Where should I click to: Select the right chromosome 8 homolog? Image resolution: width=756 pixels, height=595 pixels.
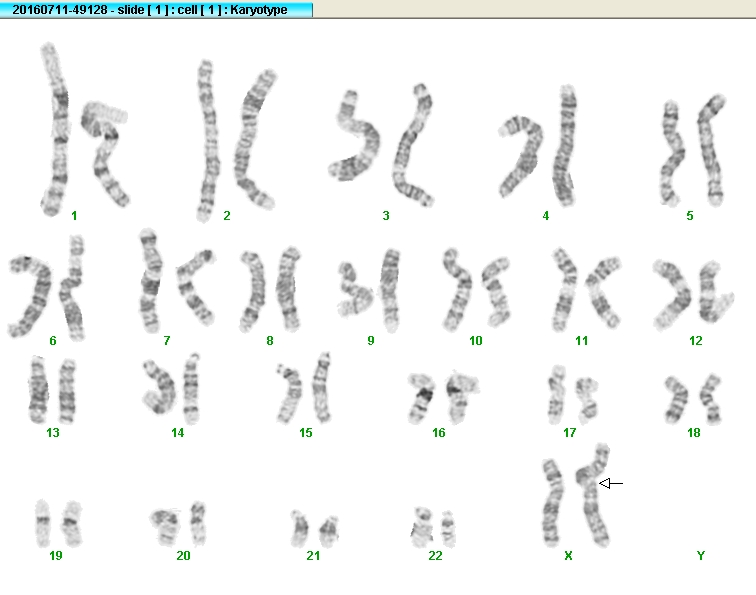tap(288, 288)
